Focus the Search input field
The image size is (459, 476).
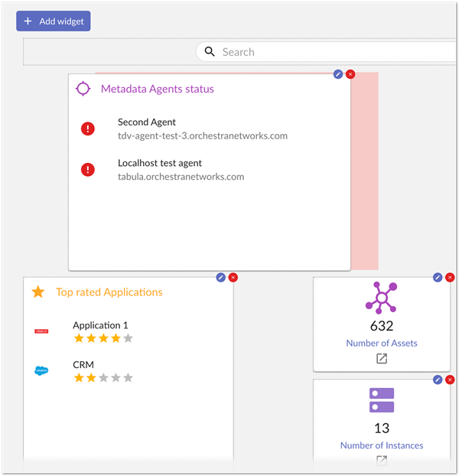326,52
